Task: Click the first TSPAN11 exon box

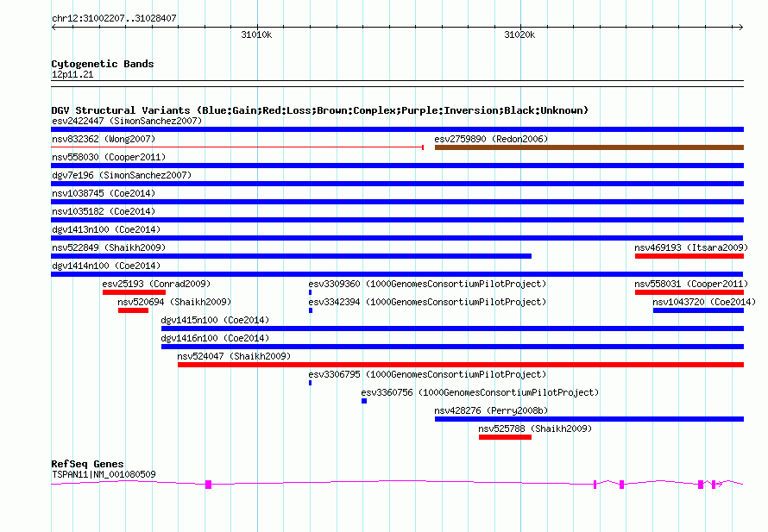Action: pyautogui.click(x=208, y=485)
